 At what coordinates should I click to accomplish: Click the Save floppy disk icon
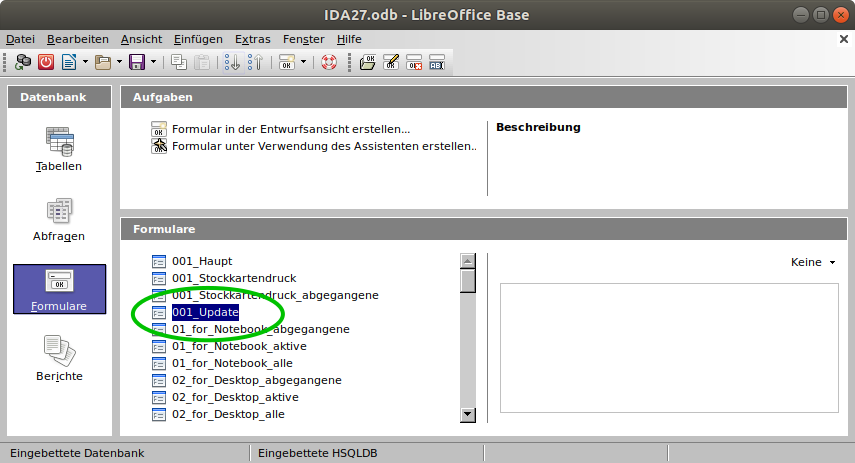click(136, 62)
